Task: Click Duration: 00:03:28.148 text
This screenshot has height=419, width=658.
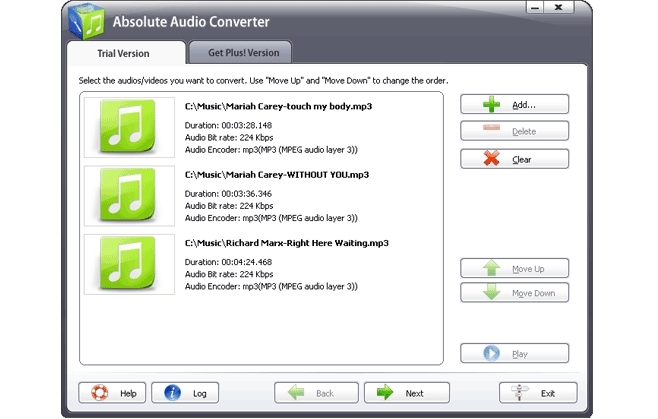Action: click(x=228, y=126)
